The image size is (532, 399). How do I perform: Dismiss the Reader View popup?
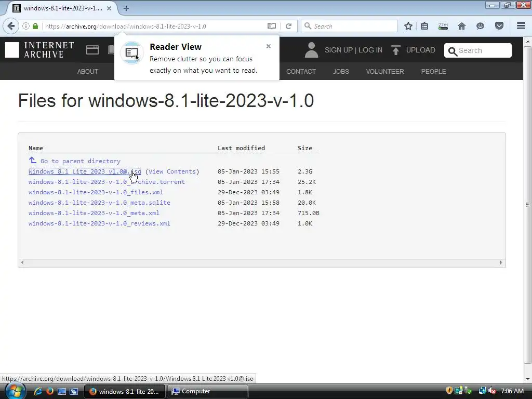point(269,46)
